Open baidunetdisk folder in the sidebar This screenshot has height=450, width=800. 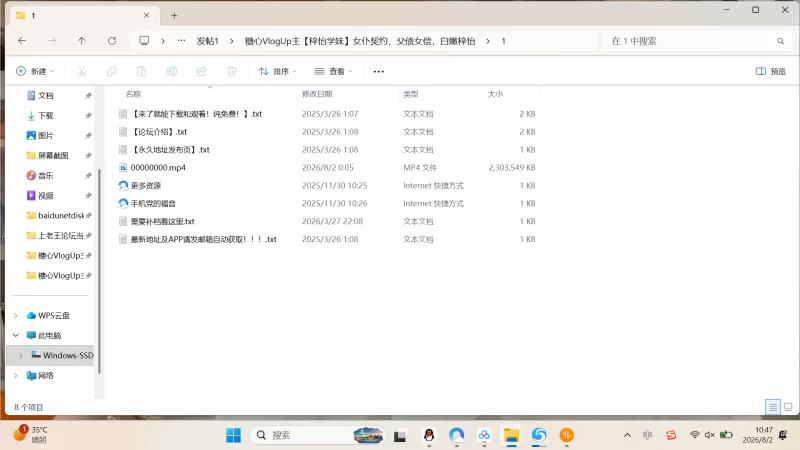coord(60,215)
